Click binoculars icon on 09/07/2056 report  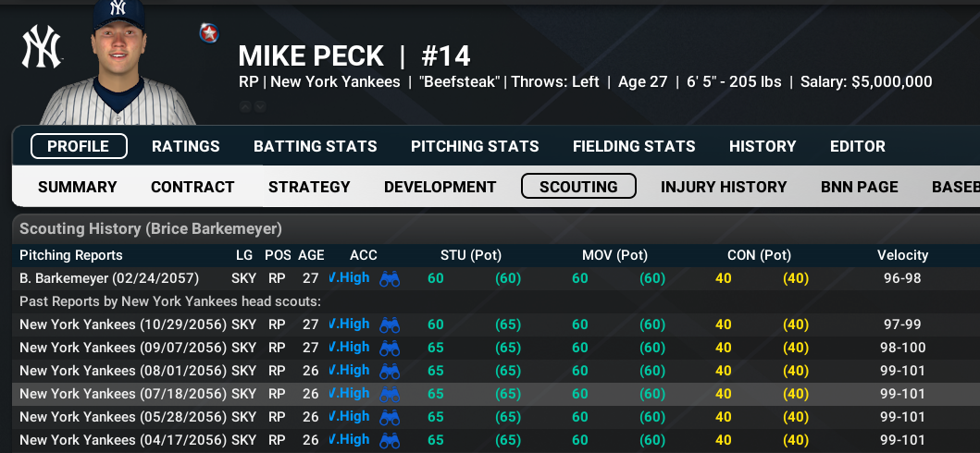click(x=390, y=348)
